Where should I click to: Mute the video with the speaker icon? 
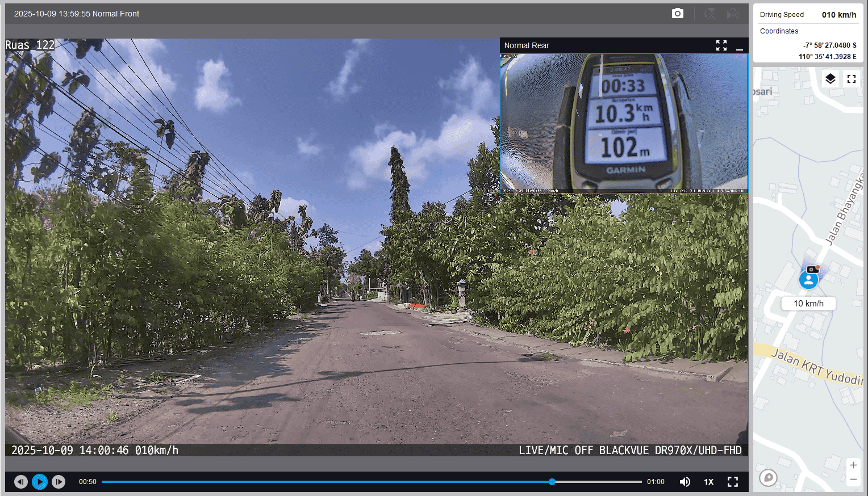tap(685, 482)
